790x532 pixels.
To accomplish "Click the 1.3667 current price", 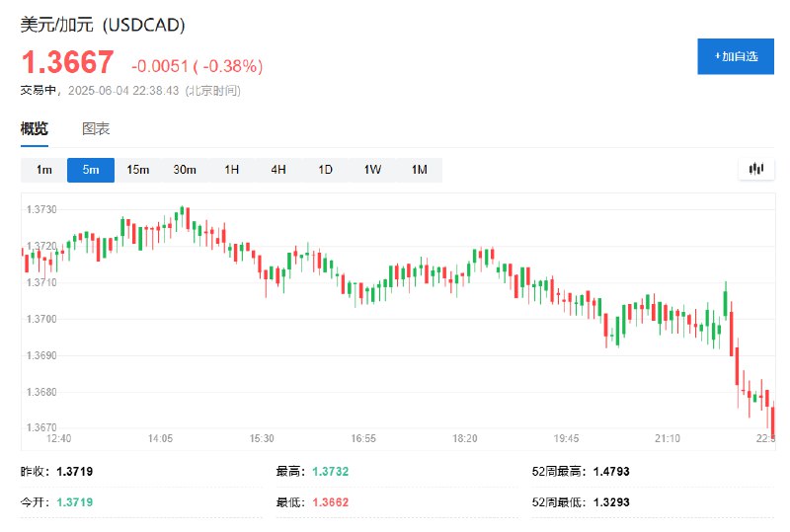I will point(67,62).
